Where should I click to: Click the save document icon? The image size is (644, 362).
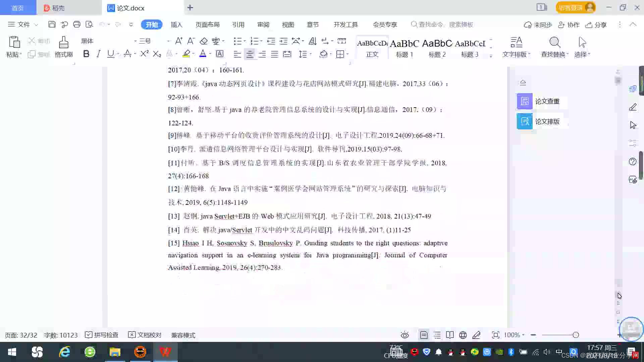click(x=52, y=24)
